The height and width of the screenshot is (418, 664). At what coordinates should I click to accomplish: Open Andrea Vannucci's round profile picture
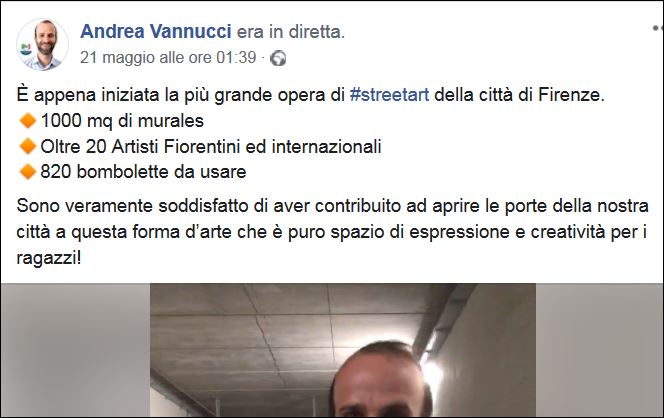click(x=42, y=44)
